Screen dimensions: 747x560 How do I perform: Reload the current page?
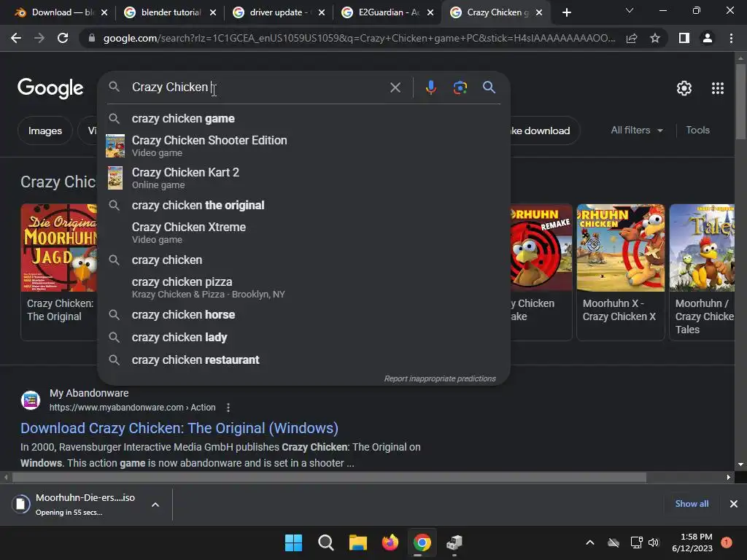pos(63,38)
